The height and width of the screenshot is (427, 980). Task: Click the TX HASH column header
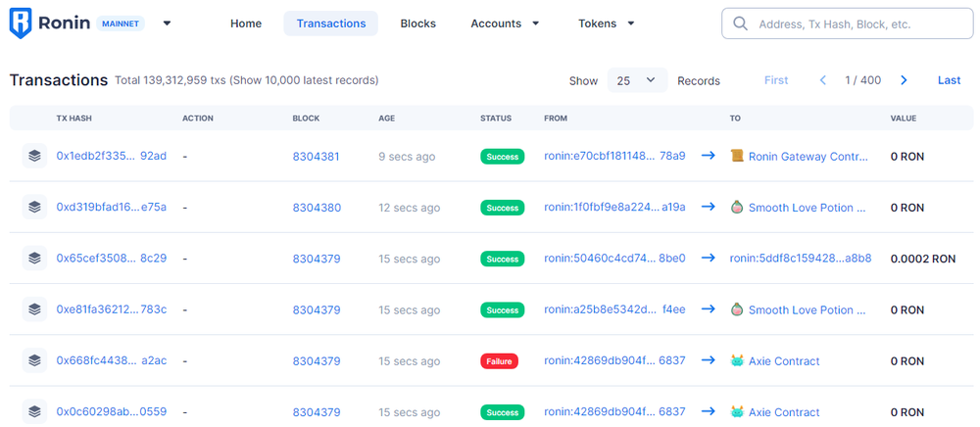[x=73, y=118]
